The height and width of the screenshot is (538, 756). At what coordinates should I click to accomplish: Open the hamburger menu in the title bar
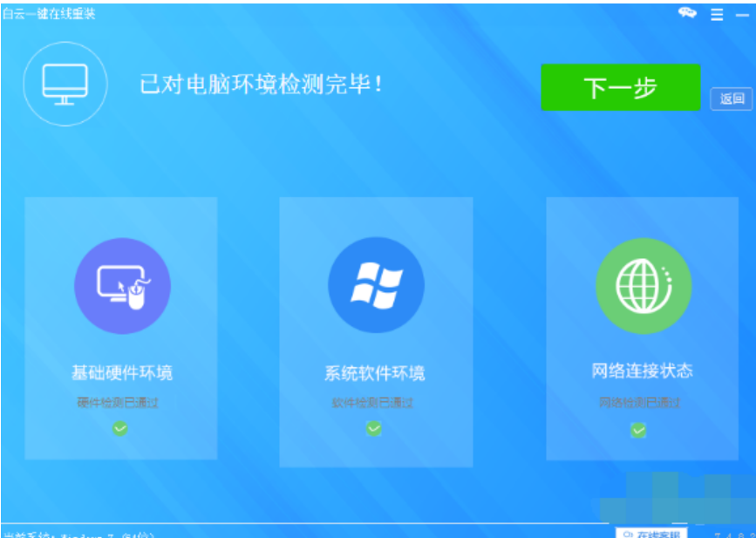click(x=717, y=14)
